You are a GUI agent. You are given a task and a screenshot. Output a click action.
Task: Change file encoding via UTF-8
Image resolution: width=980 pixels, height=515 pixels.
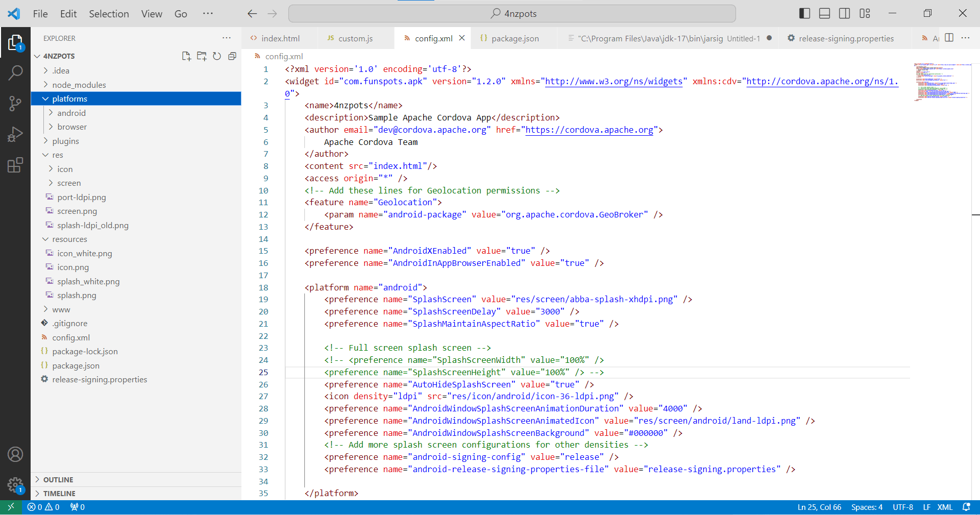click(x=902, y=507)
